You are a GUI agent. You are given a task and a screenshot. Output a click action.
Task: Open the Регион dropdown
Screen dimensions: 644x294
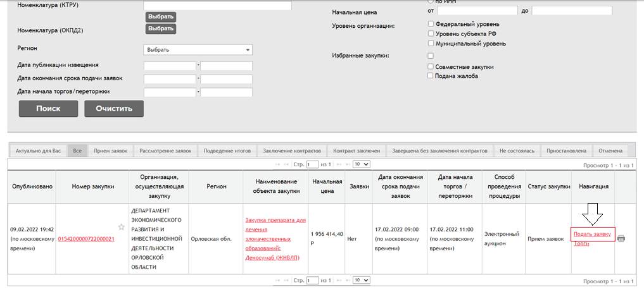point(198,50)
